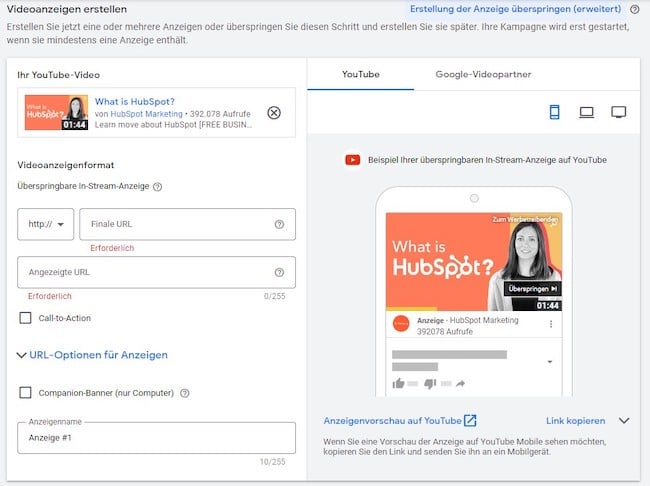
Task: Open the HubSpot Marketing channel link
Action: (x=146, y=114)
